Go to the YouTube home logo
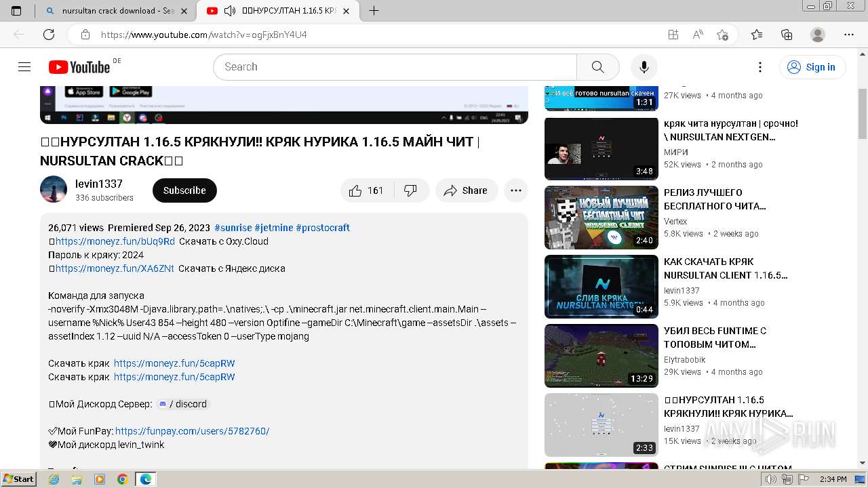 [x=79, y=66]
